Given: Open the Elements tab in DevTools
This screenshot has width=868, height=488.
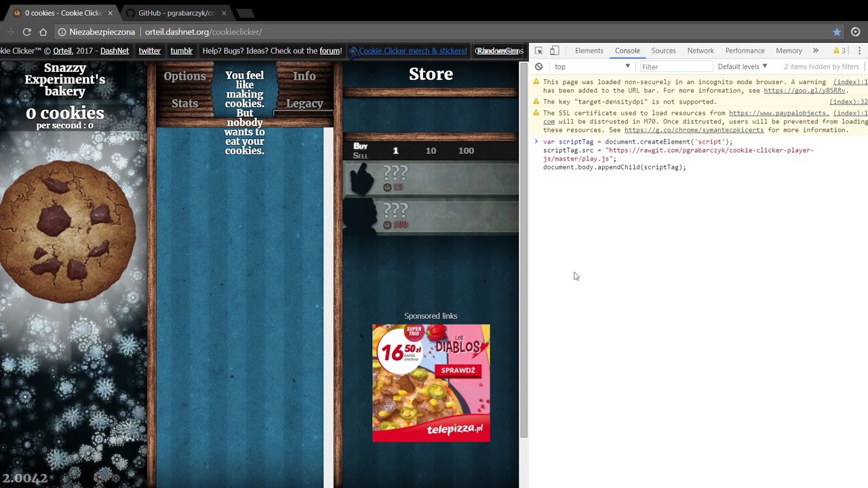Looking at the screenshot, I should 589,51.
